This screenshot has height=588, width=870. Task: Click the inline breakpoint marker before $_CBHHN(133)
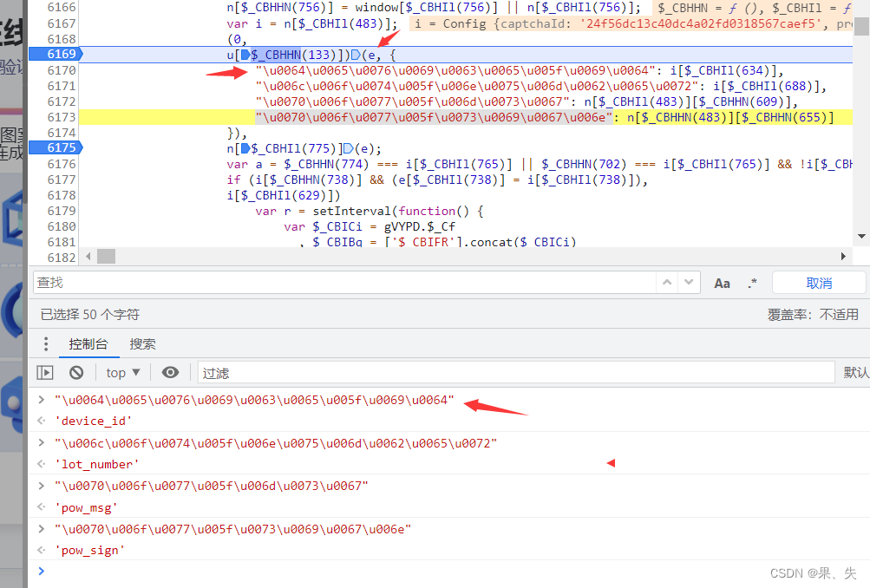(245, 55)
